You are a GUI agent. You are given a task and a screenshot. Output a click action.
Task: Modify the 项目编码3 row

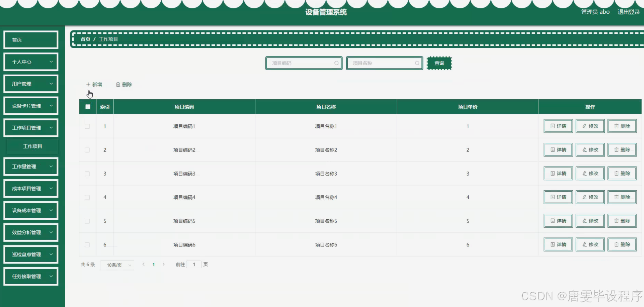[590, 174]
